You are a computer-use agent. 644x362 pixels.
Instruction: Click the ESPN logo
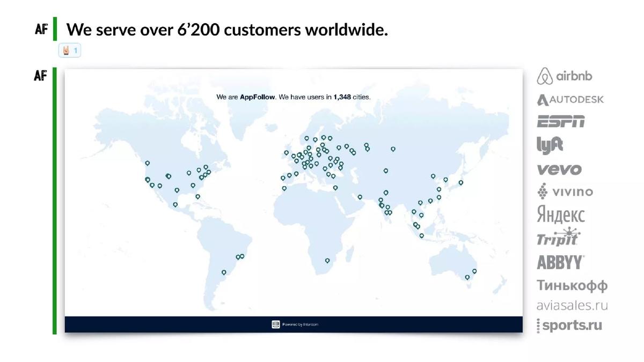coord(561,122)
